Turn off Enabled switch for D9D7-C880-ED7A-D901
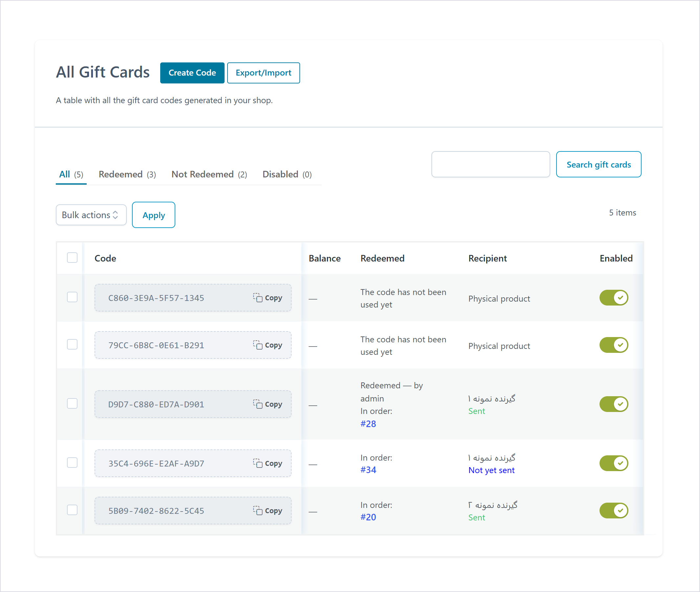Viewport: 700px width, 592px height. click(614, 404)
